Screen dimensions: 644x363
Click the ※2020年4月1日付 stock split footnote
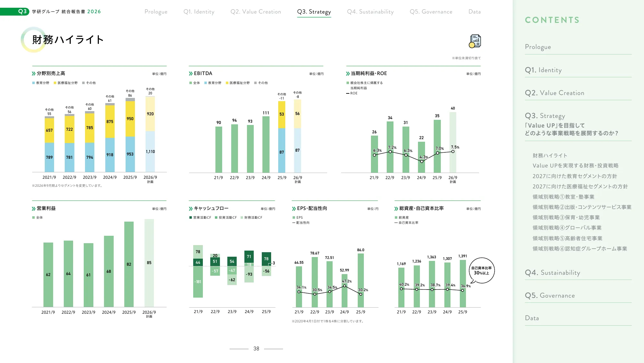pyautogui.click(x=328, y=321)
